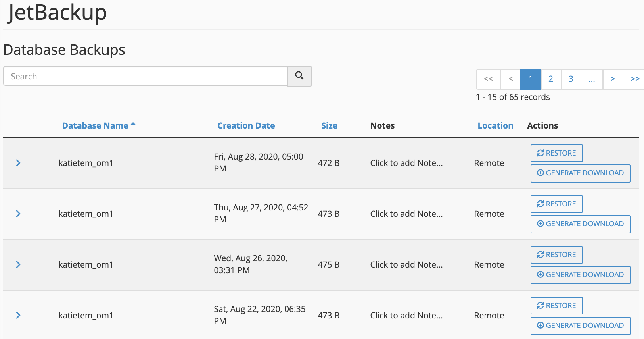Click the 475 B size value
This screenshot has width=644, height=339.
point(329,264)
